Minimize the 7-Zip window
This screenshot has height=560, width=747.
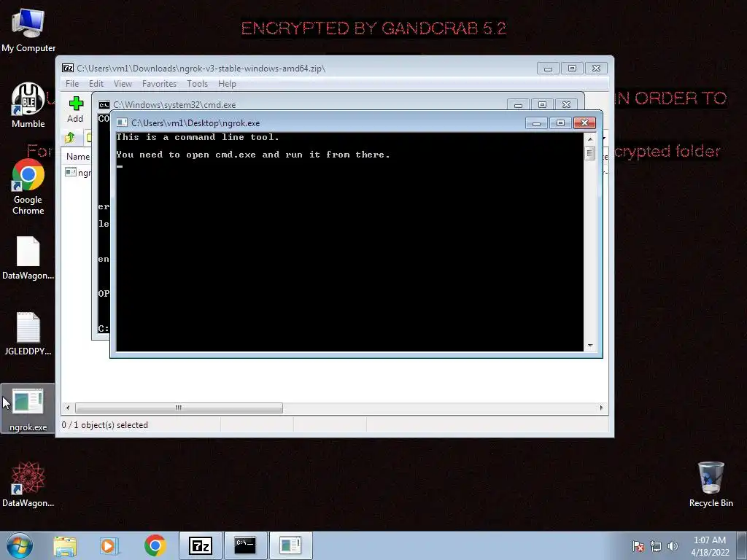click(548, 69)
